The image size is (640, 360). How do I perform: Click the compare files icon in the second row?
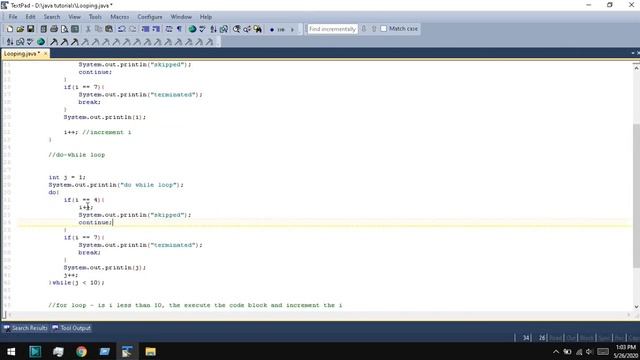[x=20, y=42]
